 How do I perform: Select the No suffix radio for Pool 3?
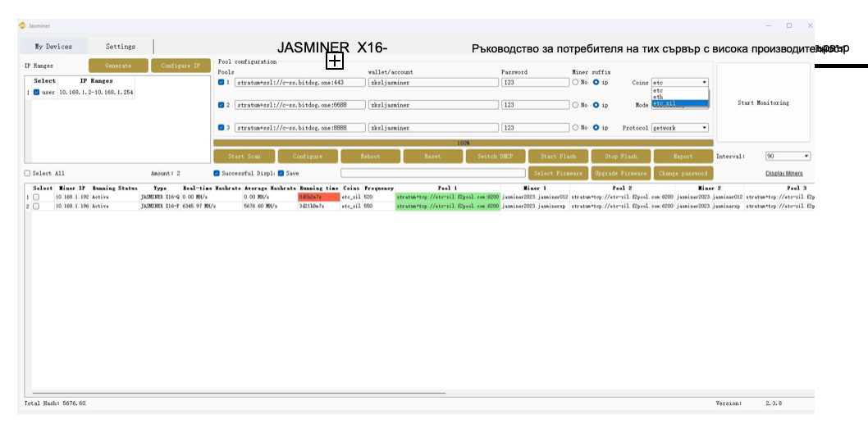click(576, 128)
